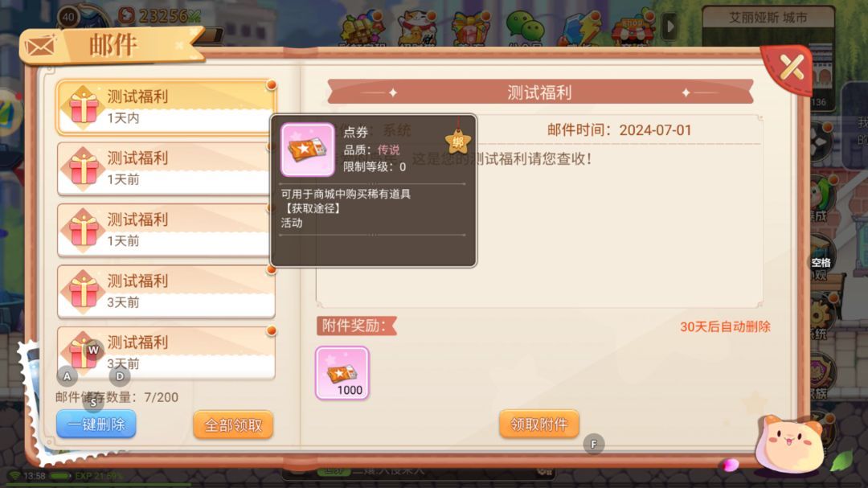The width and height of the screenshot is (868, 488).
Task: Open the green chat bubbles icon in top bar
Action: click(524, 27)
